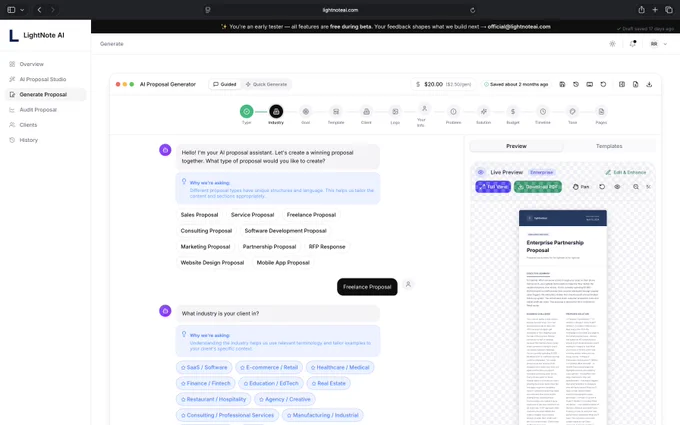The image size is (680, 425).
Task: Jump to the Tone step
Action: click(x=572, y=111)
